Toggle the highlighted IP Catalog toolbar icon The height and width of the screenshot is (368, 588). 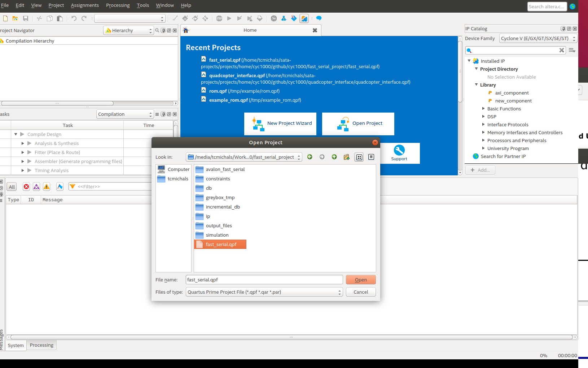pos(304,18)
